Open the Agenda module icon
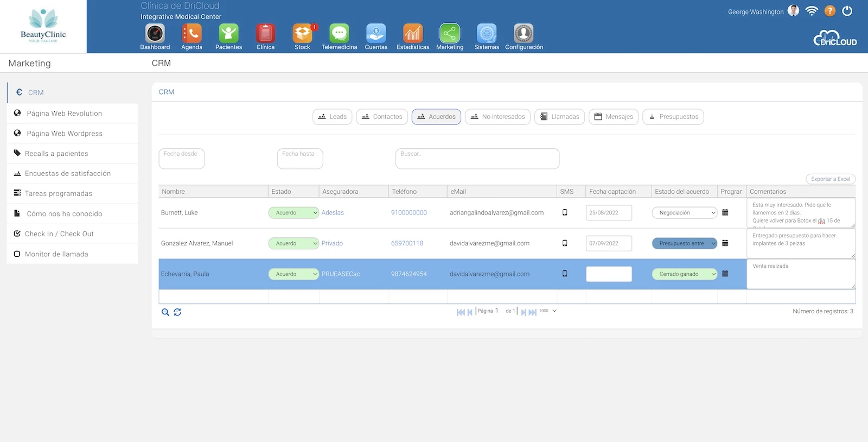 coord(192,34)
